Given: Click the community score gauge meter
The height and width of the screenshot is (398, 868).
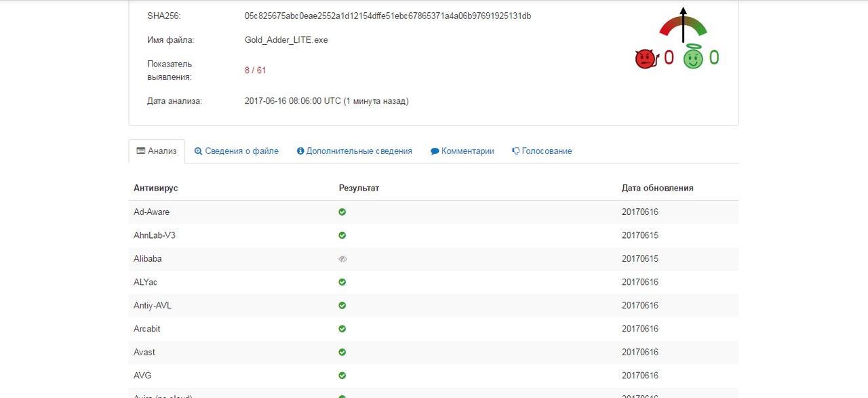Looking at the screenshot, I should 683,26.
